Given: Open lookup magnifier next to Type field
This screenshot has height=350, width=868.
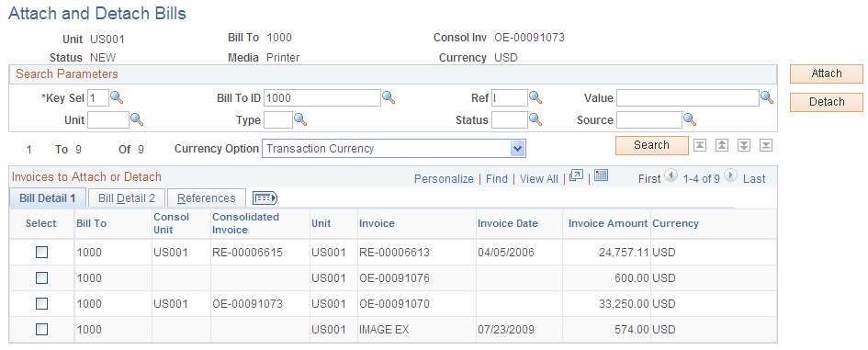Looking at the screenshot, I should tap(300, 119).
